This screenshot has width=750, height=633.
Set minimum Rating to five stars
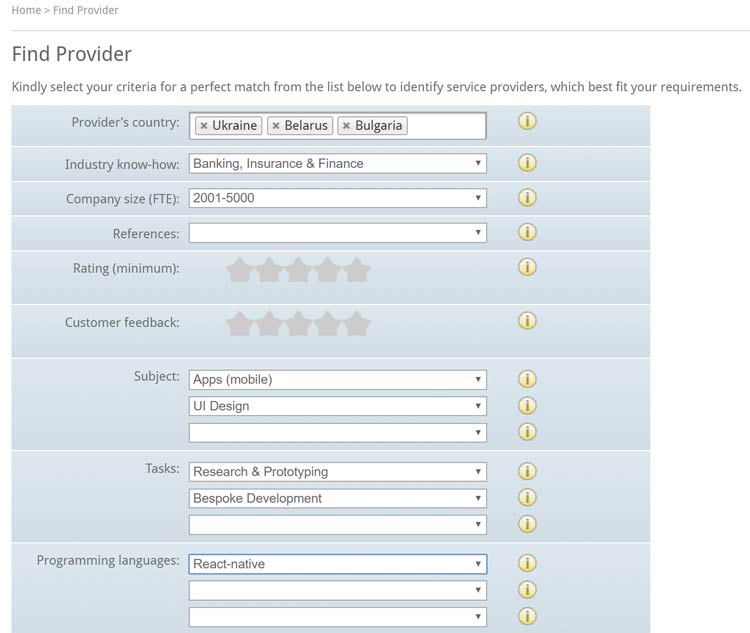pyautogui.click(x=357, y=270)
